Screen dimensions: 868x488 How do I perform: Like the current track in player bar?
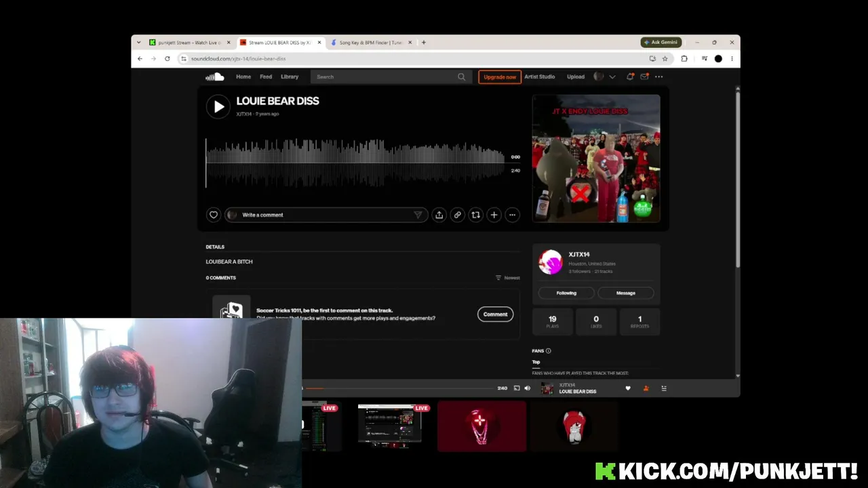[628, 388]
